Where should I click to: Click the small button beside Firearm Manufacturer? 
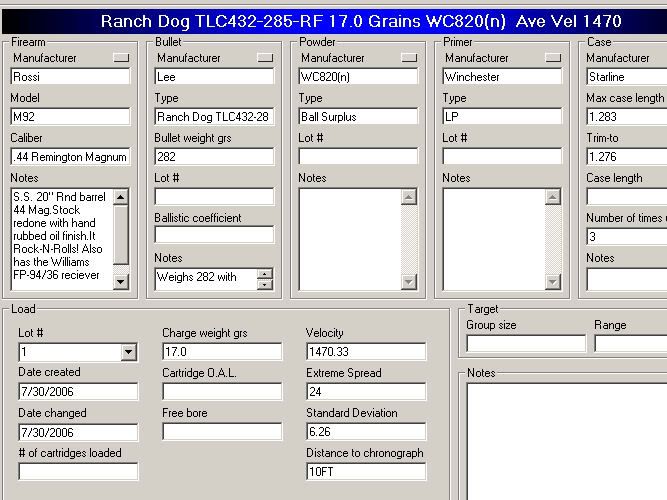click(121, 57)
